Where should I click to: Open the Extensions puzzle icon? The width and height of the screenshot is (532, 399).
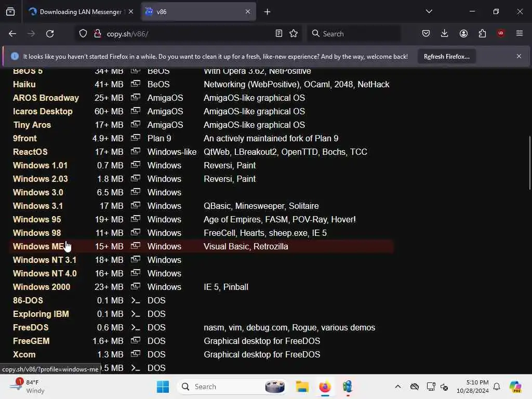click(x=482, y=33)
